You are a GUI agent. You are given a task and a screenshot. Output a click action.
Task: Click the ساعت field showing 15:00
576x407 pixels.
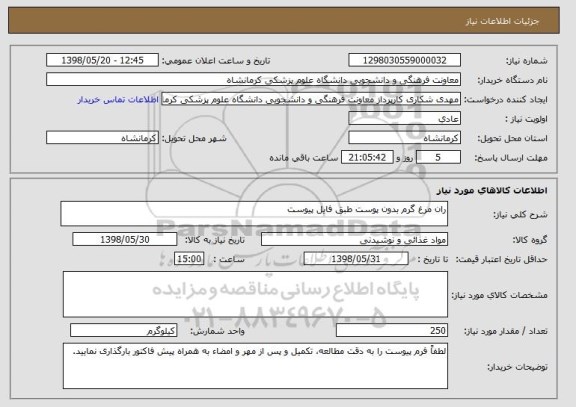click(189, 259)
